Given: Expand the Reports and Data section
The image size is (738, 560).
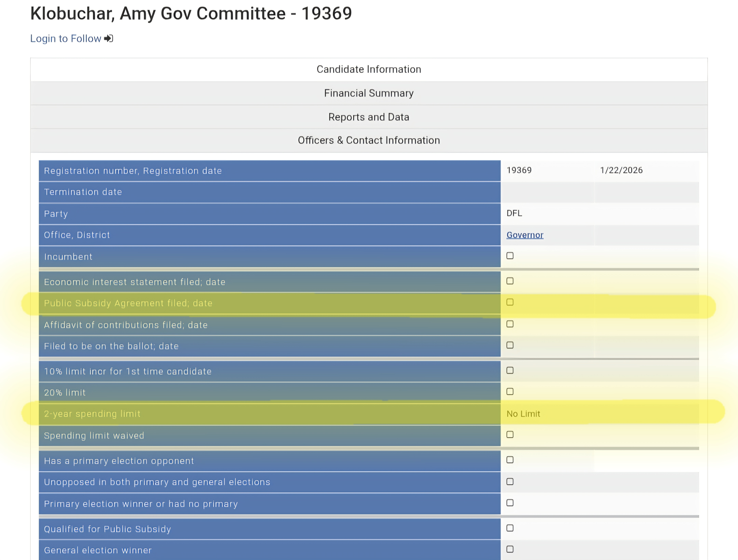Looking at the screenshot, I should click(x=369, y=117).
